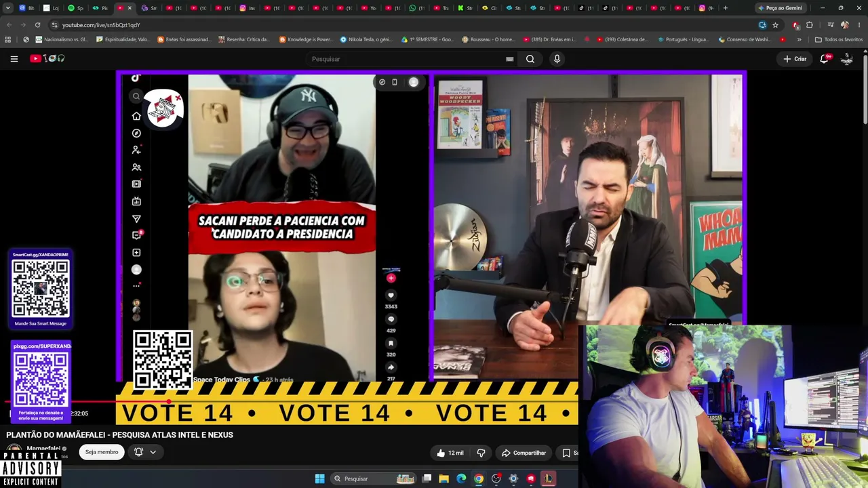Launch Microsoft Edge from the taskbar
This screenshot has width=868, height=488.
point(461,479)
